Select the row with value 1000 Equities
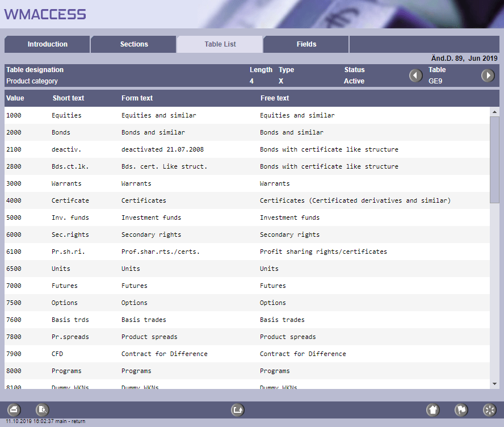The height and width of the screenshot is (427, 504). tap(247, 115)
